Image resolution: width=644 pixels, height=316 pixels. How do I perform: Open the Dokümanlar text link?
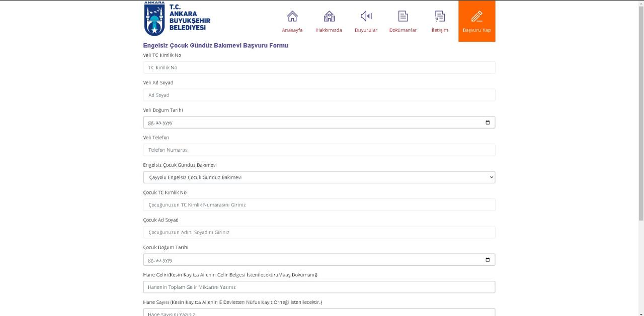click(403, 30)
